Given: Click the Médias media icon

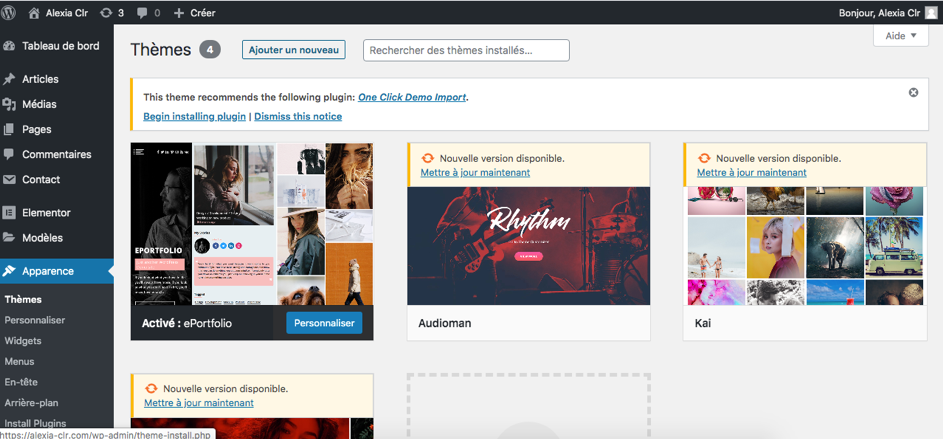Looking at the screenshot, I should point(9,105).
